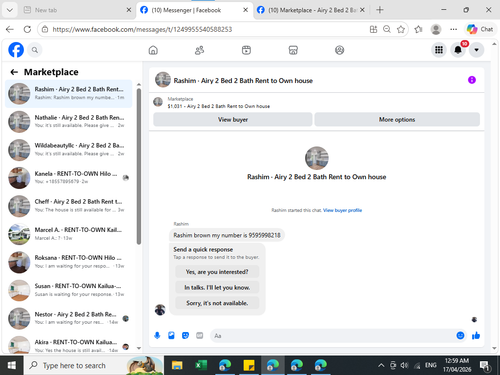The height and width of the screenshot is (375, 500).
Task: Open Sticky Notes from the taskbar
Action: (249, 365)
